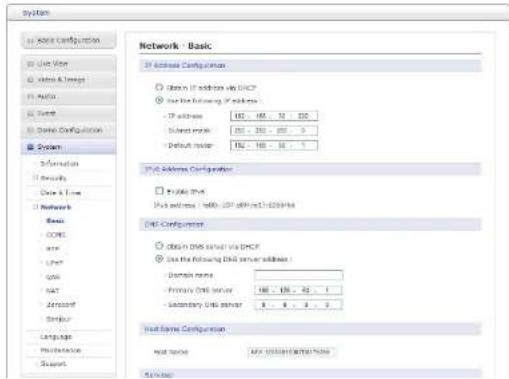509x379 pixels.
Task: Go to Information page
Action: (x=59, y=164)
